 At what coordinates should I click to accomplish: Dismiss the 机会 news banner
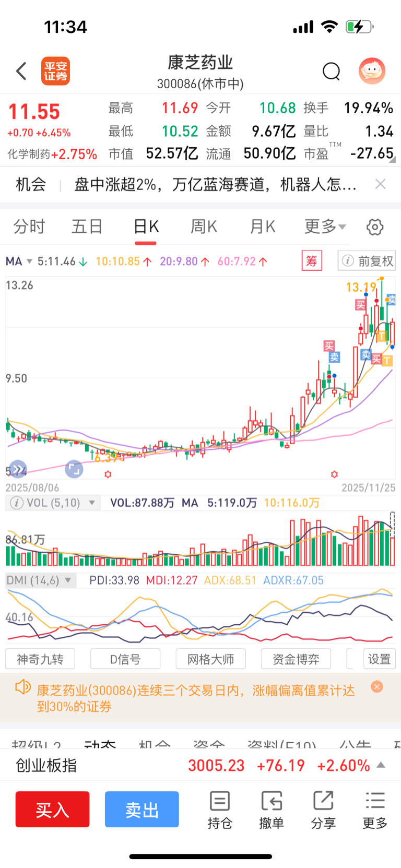point(381,184)
